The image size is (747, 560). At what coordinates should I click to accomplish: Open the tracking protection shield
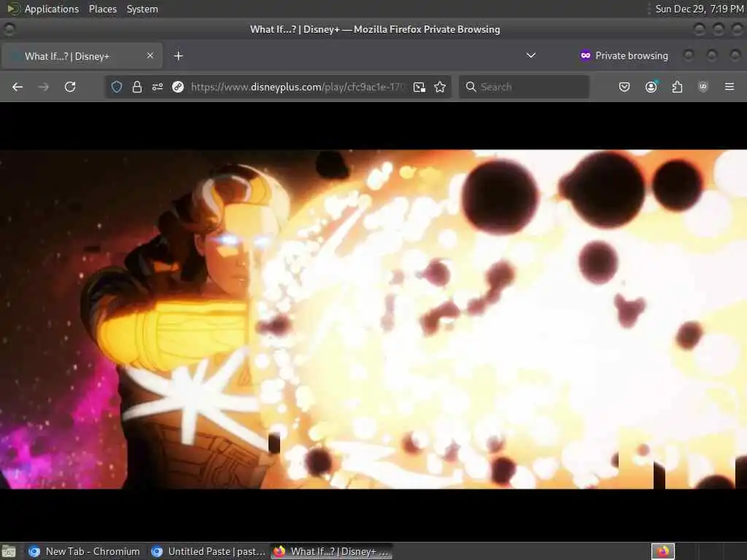117,87
